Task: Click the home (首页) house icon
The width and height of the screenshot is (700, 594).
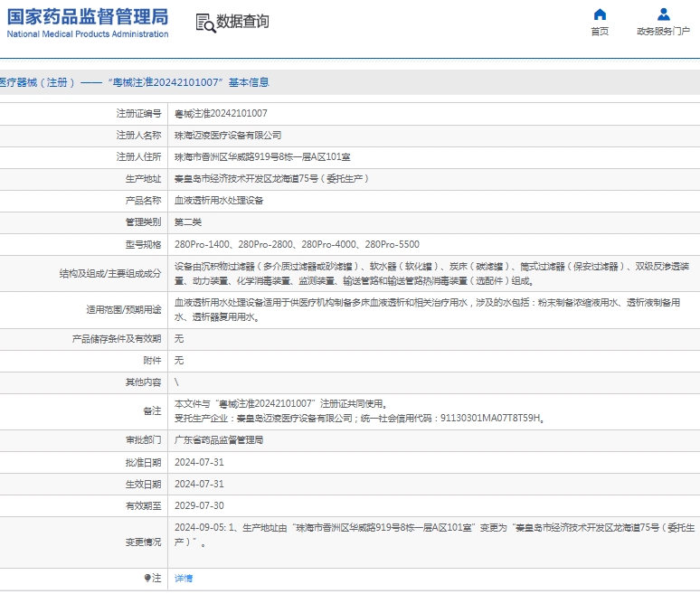Action: (x=600, y=14)
